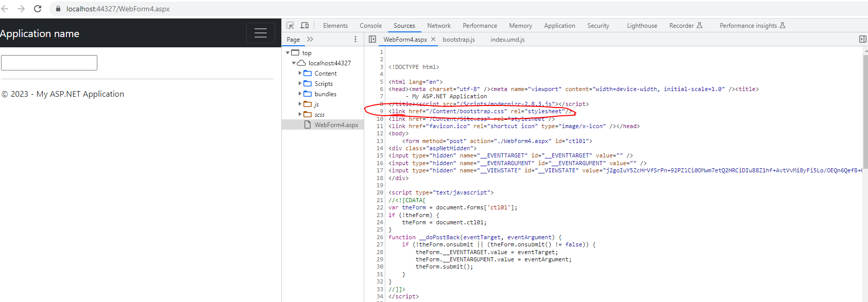Switch to the index.umd.js editor tab
Screen dimensions: 868x302
[x=507, y=40]
